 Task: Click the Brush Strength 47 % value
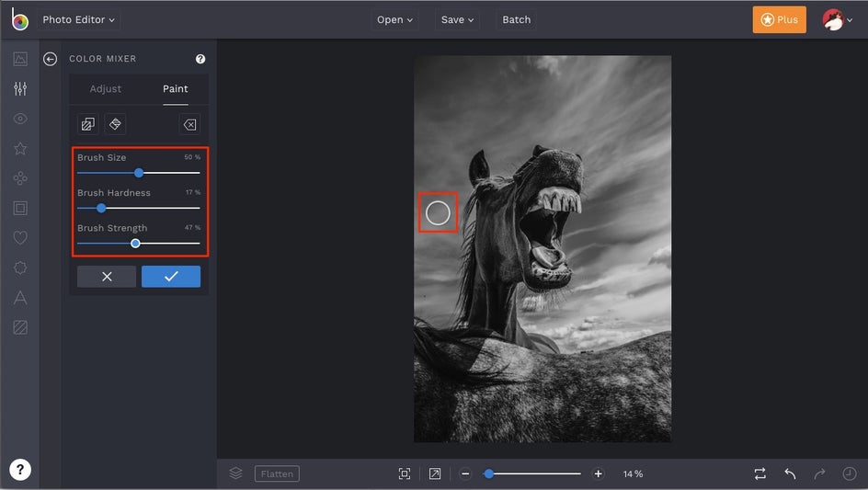tap(193, 228)
